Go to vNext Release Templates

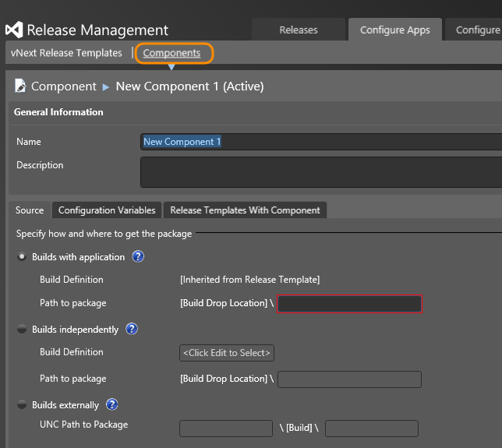(66, 53)
